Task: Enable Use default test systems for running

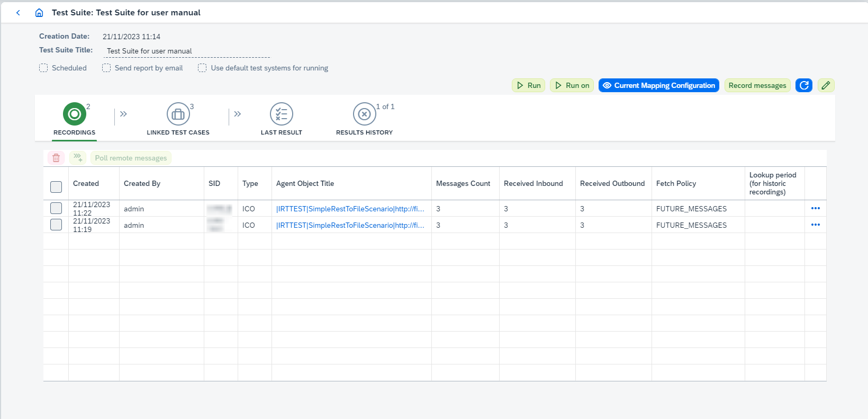Action: click(x=202, y=68)
